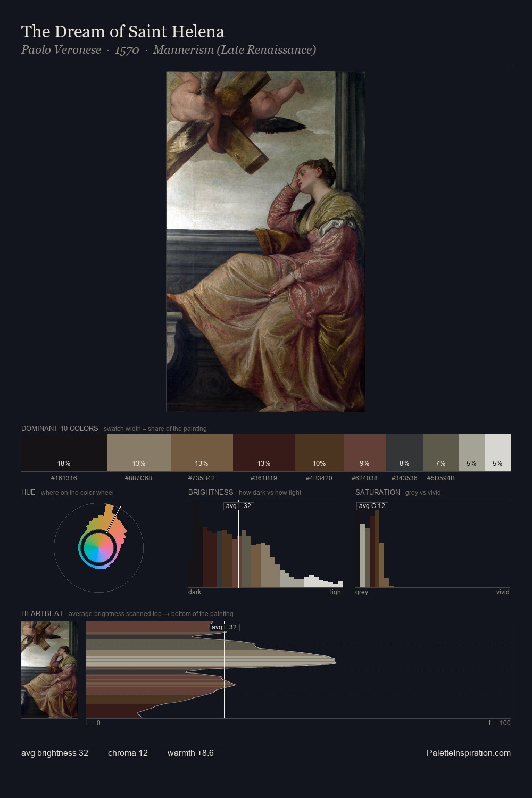Click hex code #361B19
Viewport: 532px width, 798px height.
264,478
